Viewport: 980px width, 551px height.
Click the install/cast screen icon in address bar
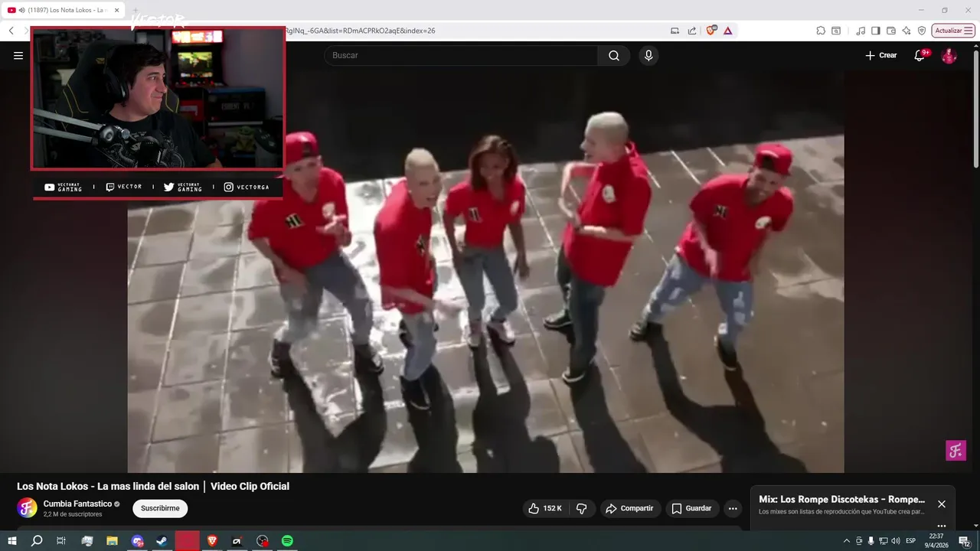coord(675,31)
